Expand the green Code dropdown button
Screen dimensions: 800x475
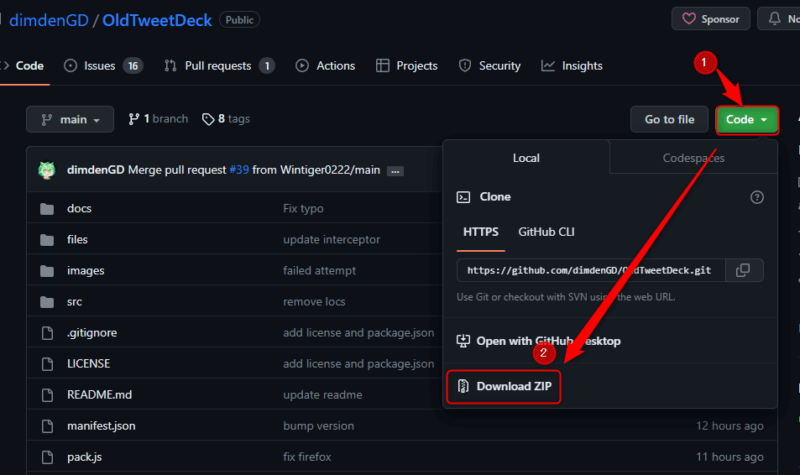tap(747, 119)
